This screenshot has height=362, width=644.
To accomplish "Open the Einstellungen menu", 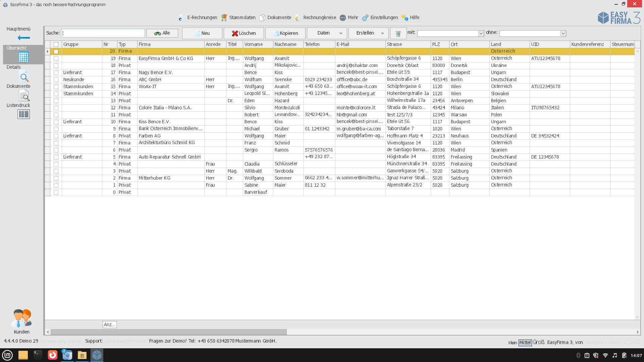I will click(380, 18).
